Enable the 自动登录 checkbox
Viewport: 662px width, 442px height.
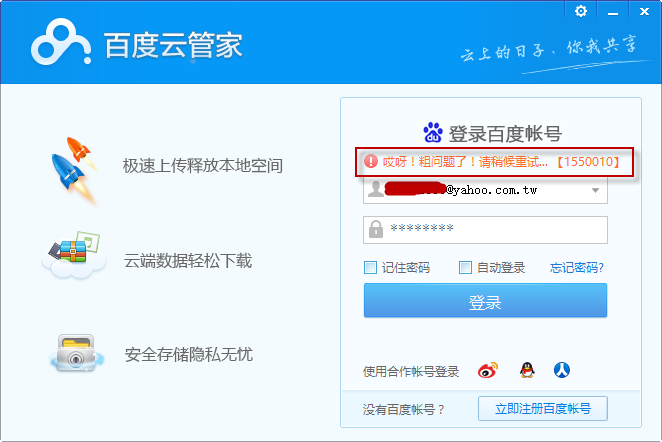465,267
